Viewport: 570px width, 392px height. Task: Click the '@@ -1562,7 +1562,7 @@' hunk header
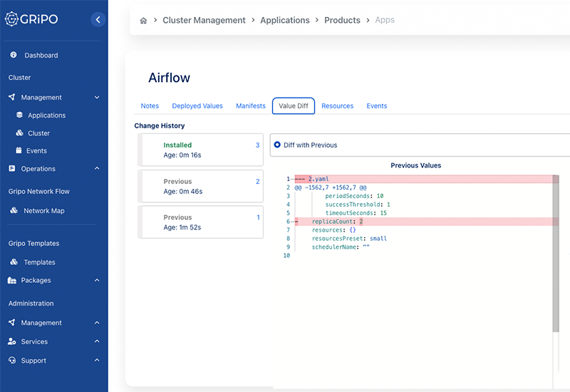[x=331, y=187]
